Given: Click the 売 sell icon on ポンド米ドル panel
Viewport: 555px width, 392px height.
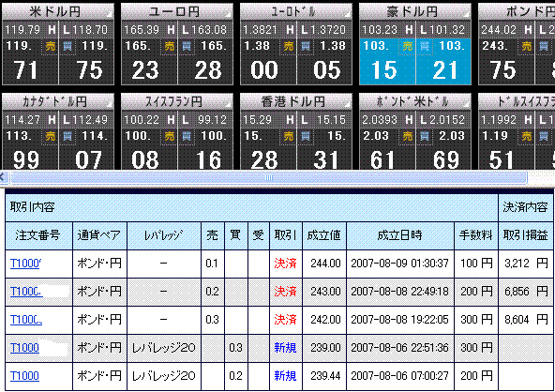Looking at the screenshot, I should point(407,136).
